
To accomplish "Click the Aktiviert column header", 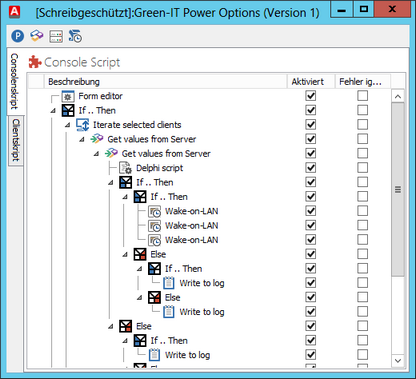I will 311,82.
